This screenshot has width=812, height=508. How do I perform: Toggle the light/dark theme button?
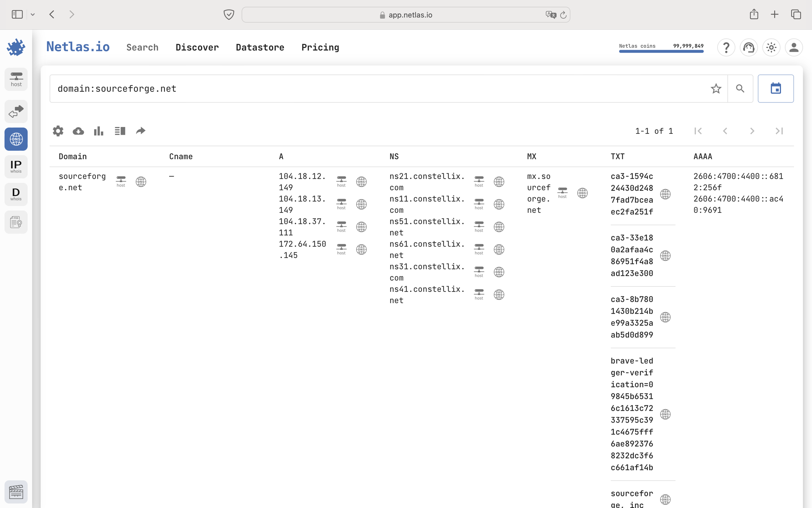tap(771, 47)
